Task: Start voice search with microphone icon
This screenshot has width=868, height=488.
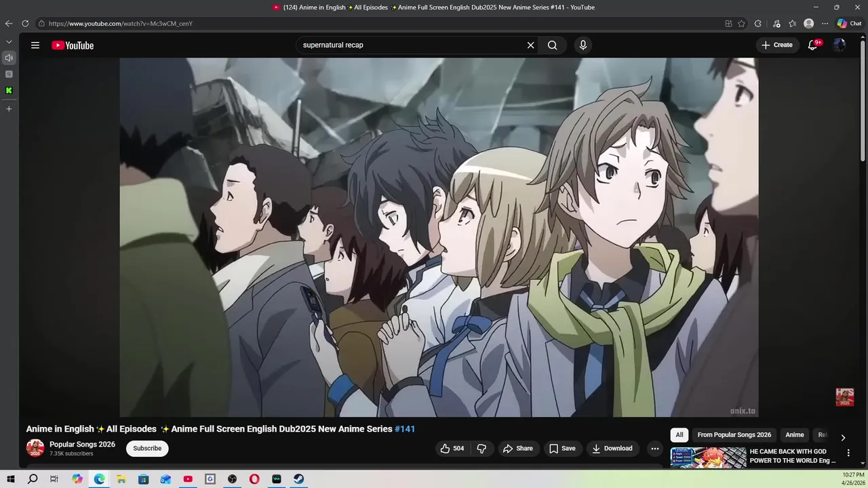Action: pos(583,45)
